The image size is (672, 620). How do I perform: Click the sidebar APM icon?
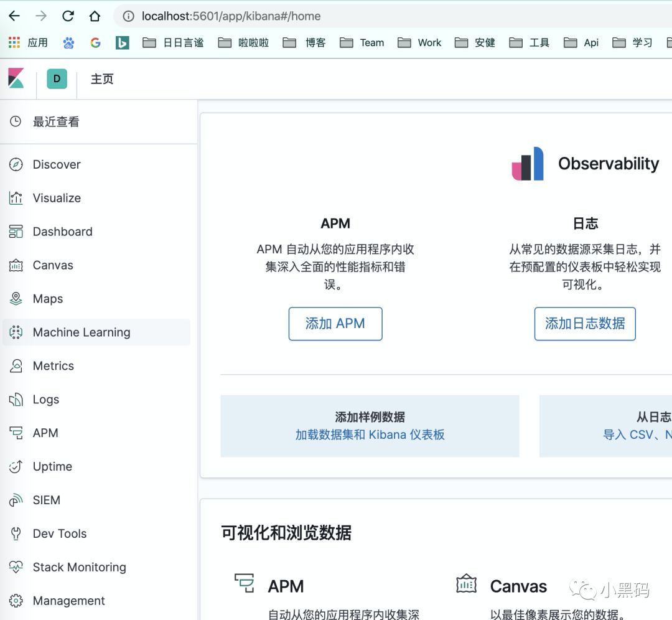tap(16, 433)
